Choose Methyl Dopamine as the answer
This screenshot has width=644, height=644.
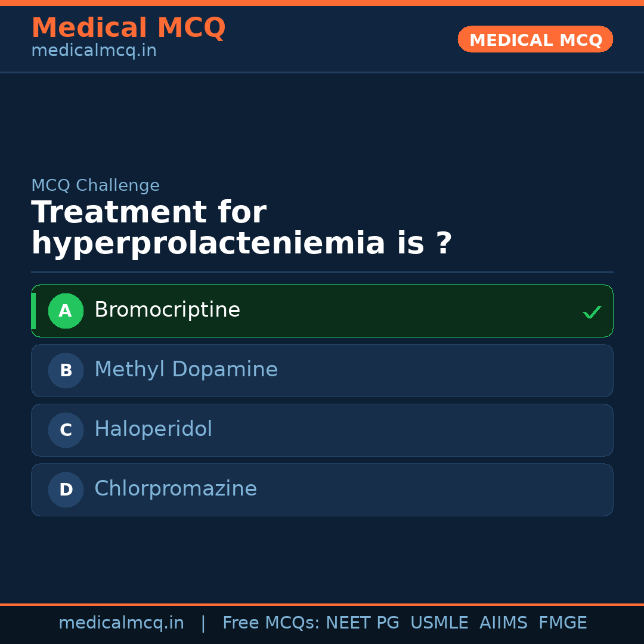point(322,370)
